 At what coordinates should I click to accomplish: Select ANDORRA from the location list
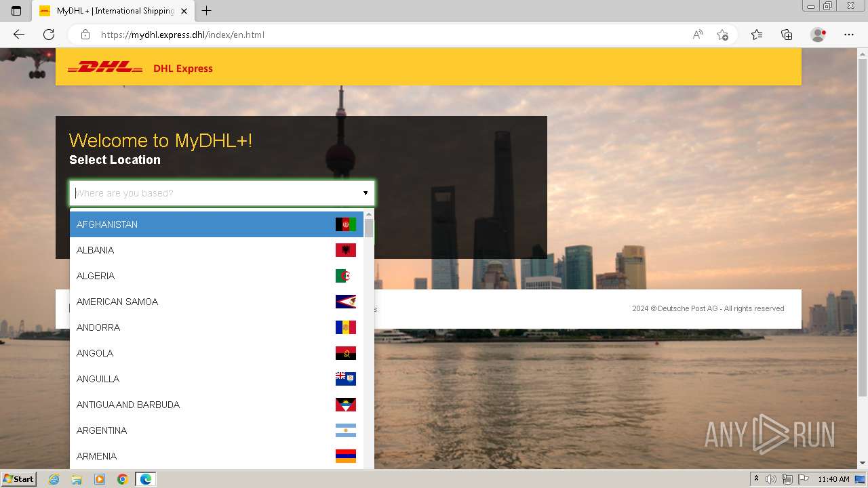[216, 327]
